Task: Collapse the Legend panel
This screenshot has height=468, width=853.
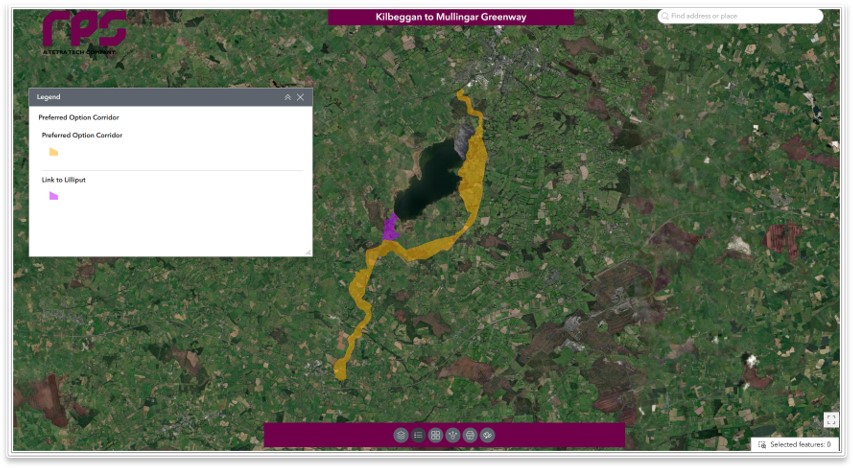Action: (288, 97)
